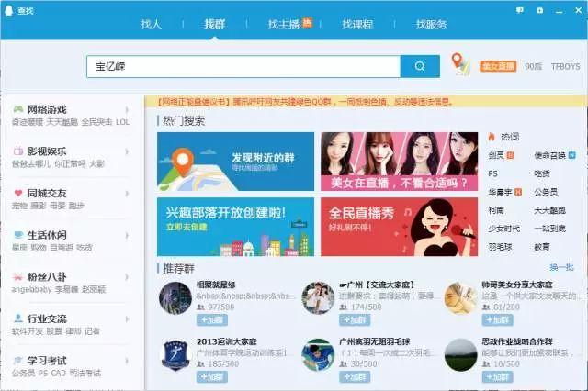Open the feedback icon in title bar

[x=520, y=10]
